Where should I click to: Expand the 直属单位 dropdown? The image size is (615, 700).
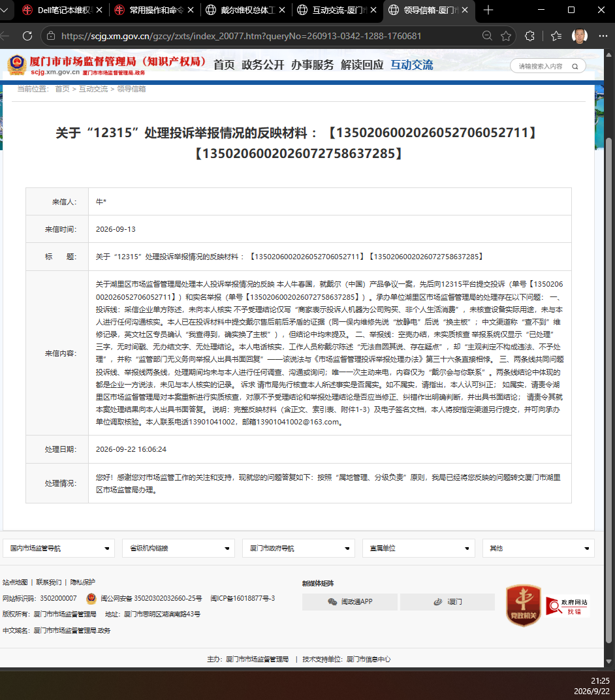418,549
